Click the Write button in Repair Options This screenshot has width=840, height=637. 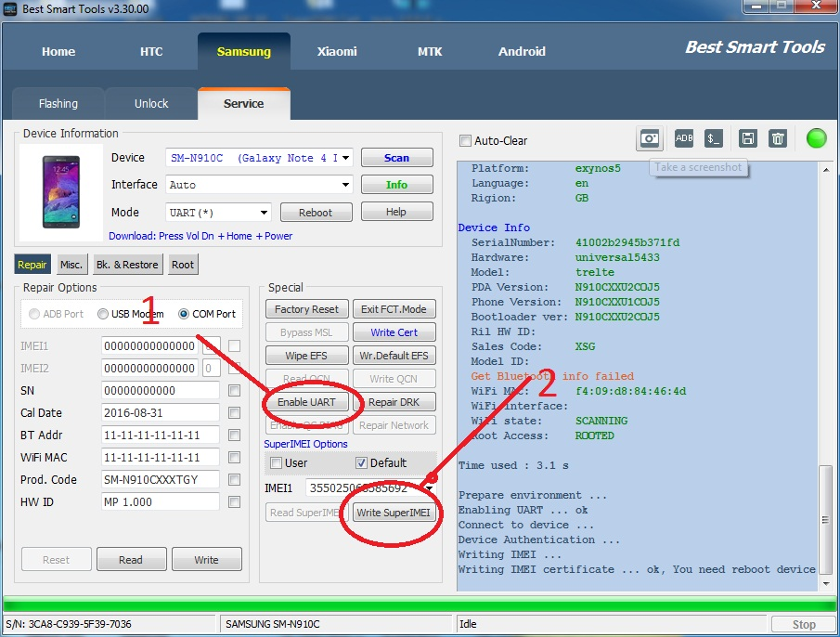[x=207, y=560]
